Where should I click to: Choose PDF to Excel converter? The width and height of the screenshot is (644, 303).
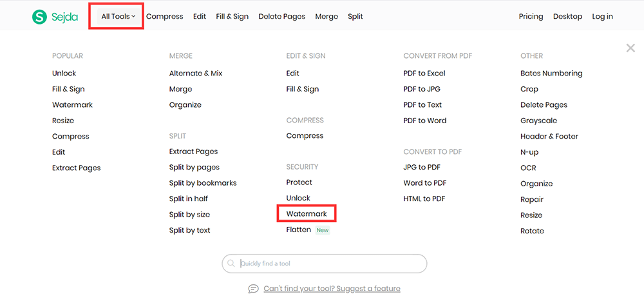(x=424, y=73)
